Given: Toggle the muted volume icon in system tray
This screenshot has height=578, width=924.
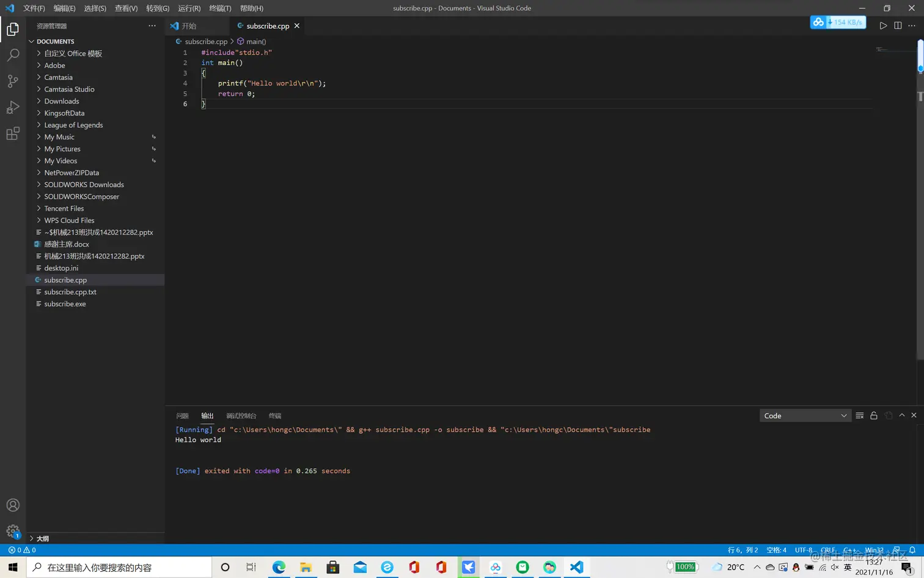Looking at the screenshot, I should coord(835,567).
